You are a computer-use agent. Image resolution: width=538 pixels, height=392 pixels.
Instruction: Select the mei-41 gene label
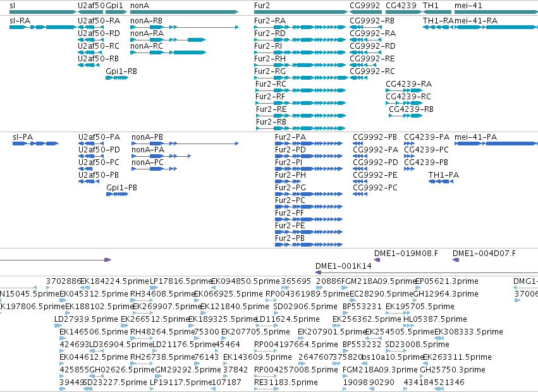tap(468, 6)
